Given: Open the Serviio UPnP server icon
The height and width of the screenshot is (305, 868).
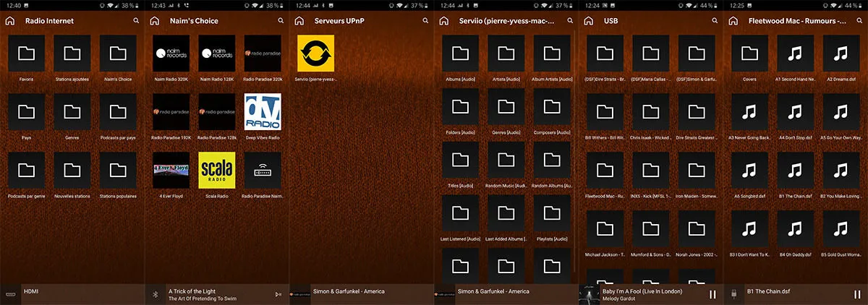Looking at the screenshot, I should (316, 53).
